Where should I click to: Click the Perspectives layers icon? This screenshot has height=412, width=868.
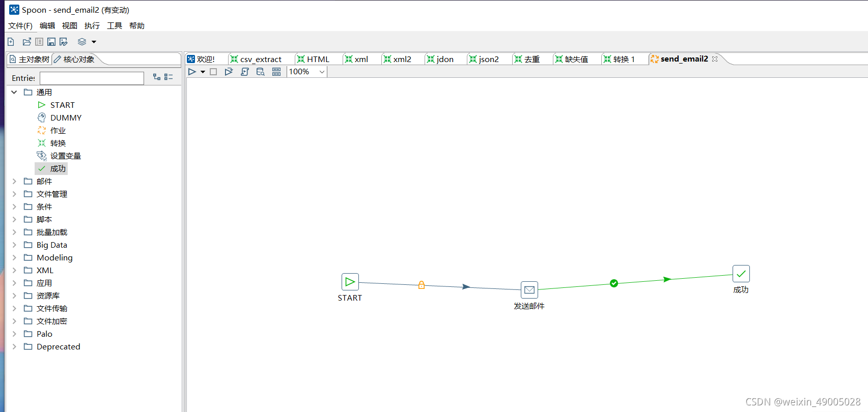[x=82, y=42]
